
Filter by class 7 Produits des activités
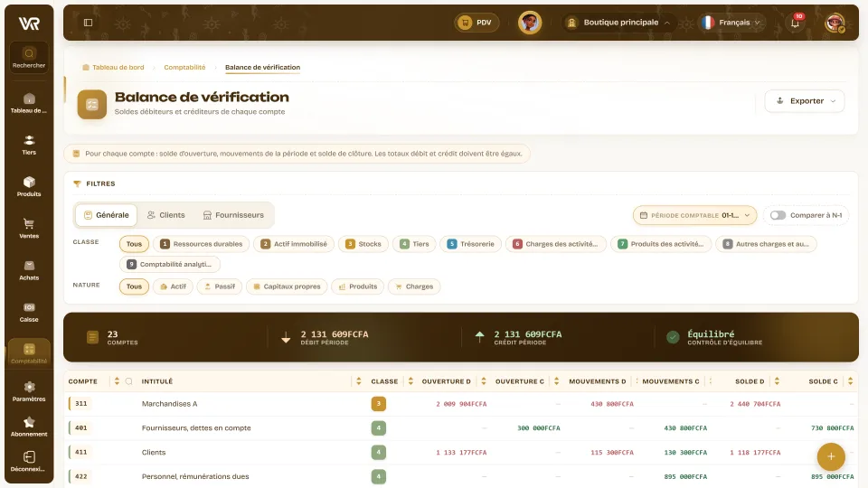[661, 244]
